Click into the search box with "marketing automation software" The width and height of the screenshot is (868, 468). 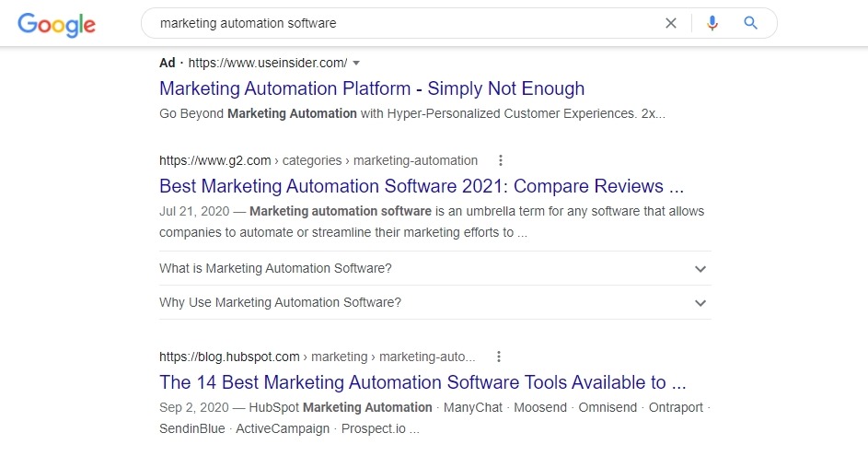(405, 23)
